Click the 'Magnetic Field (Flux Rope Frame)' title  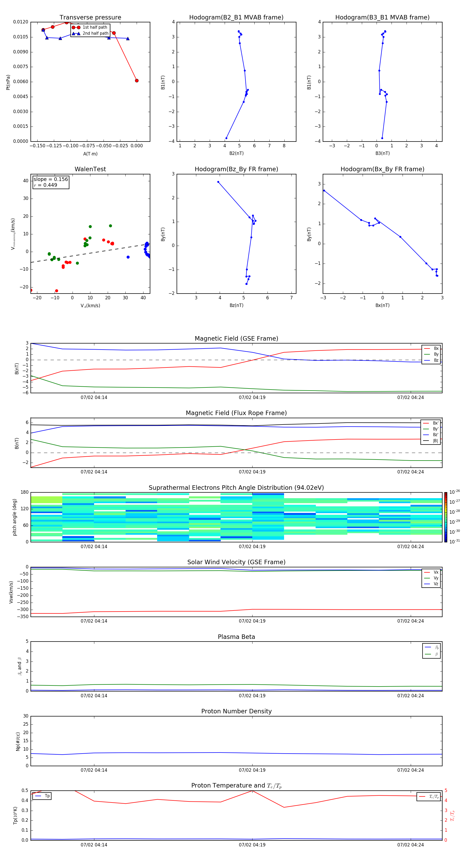(x=236, y=413)
